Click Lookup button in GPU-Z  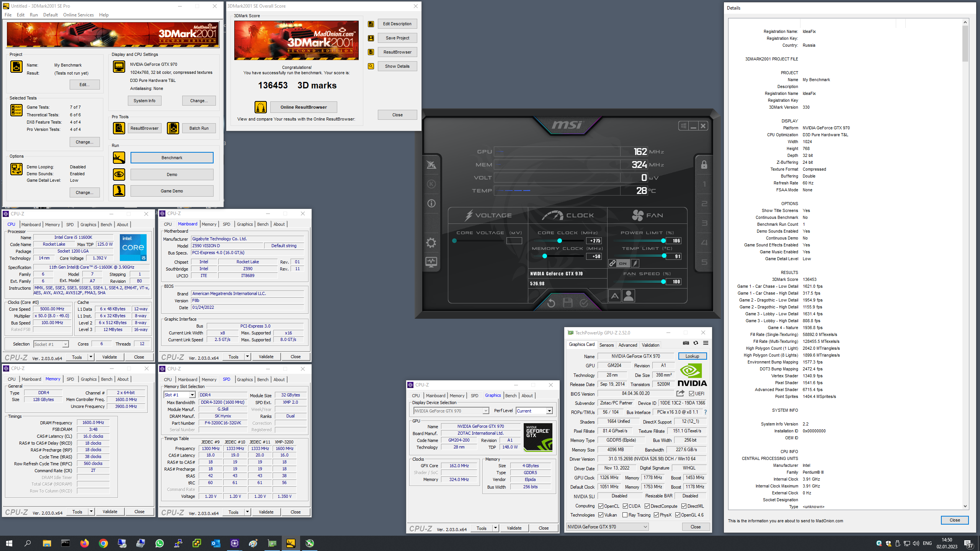(692, 356)
